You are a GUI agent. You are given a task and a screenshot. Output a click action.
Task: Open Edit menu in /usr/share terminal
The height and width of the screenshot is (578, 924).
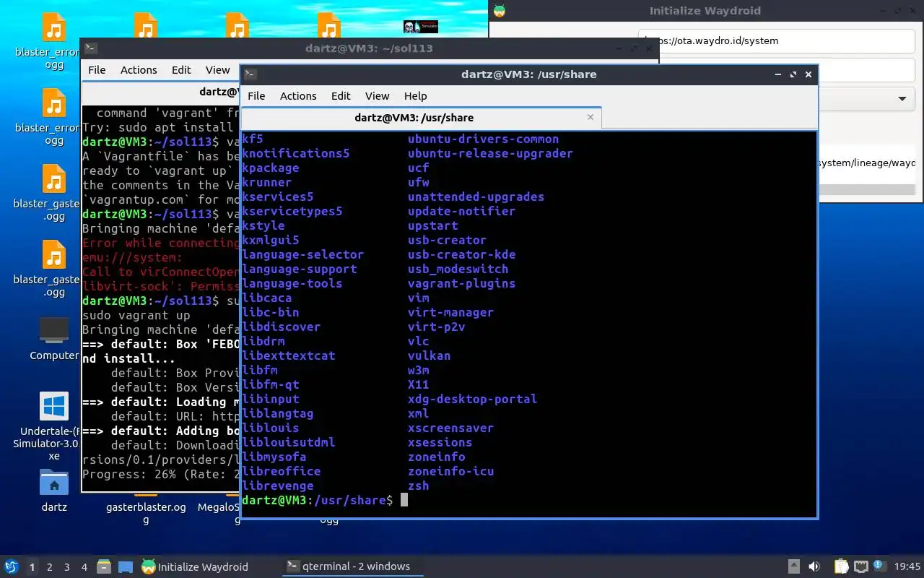click(x=341, y=96)
